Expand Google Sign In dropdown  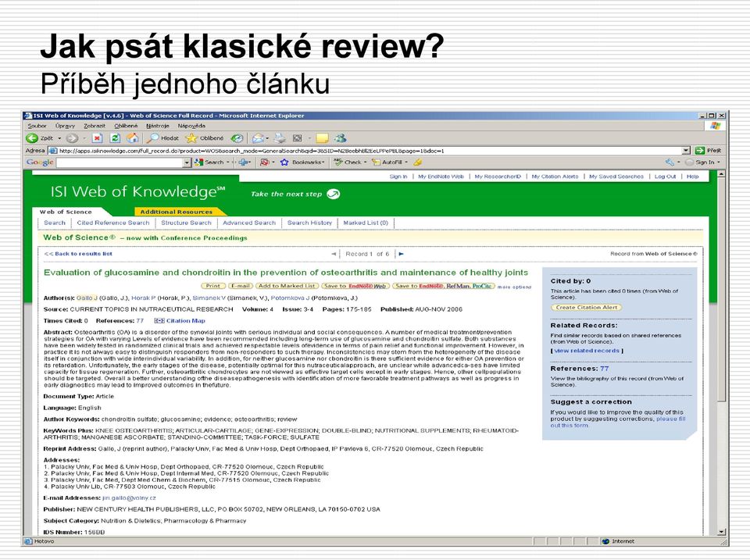point(719,162)
